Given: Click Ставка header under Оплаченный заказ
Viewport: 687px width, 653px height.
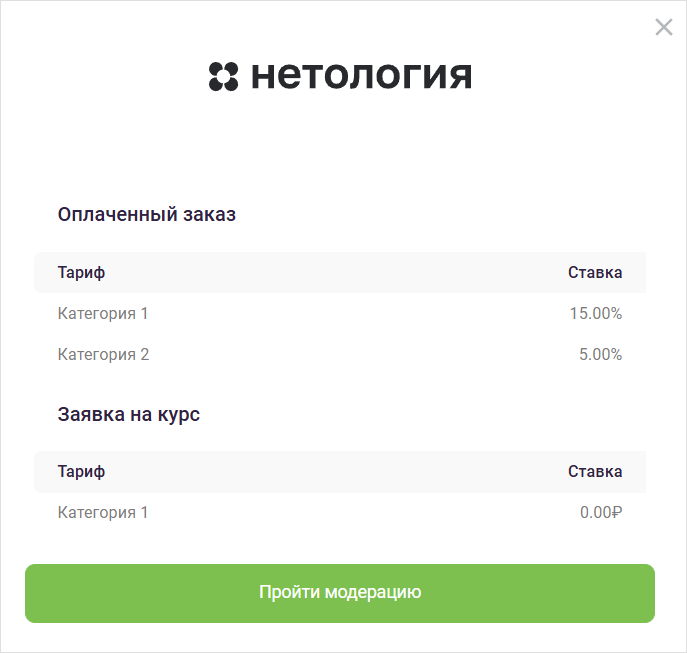Looking at the screenshot, I should pyautogui.click(x=595, y=272).
